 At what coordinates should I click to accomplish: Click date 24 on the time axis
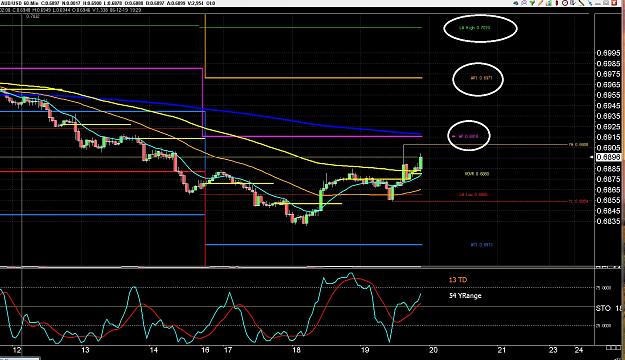579,350
